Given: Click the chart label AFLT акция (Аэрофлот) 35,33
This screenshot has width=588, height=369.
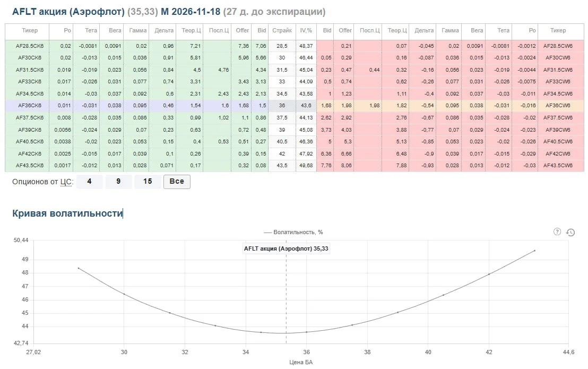Looking at the screenshot, I should pyautogui.click(x=286, y=248).
